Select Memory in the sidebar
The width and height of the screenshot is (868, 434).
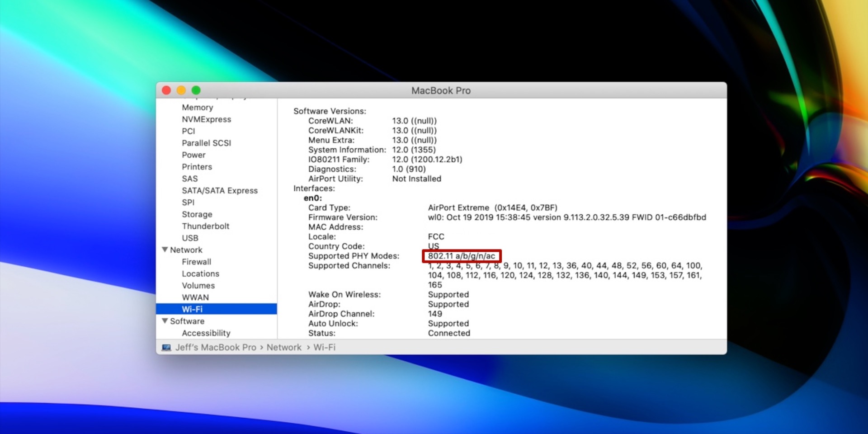click(197, 107)
